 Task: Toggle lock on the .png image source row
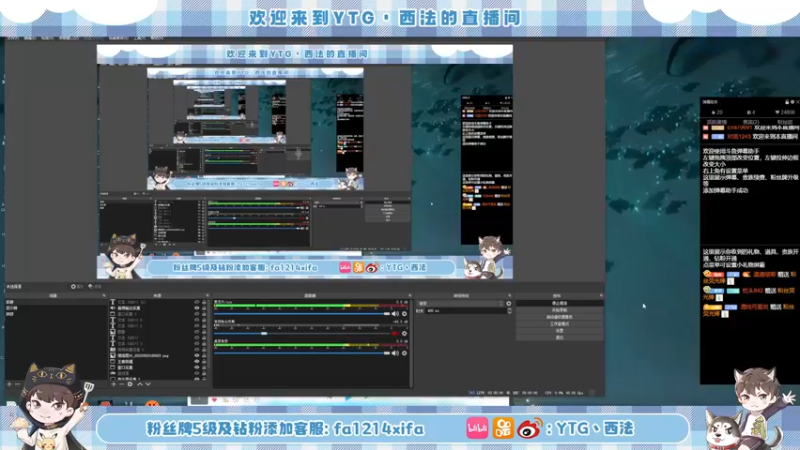click(x=204, y=356)
